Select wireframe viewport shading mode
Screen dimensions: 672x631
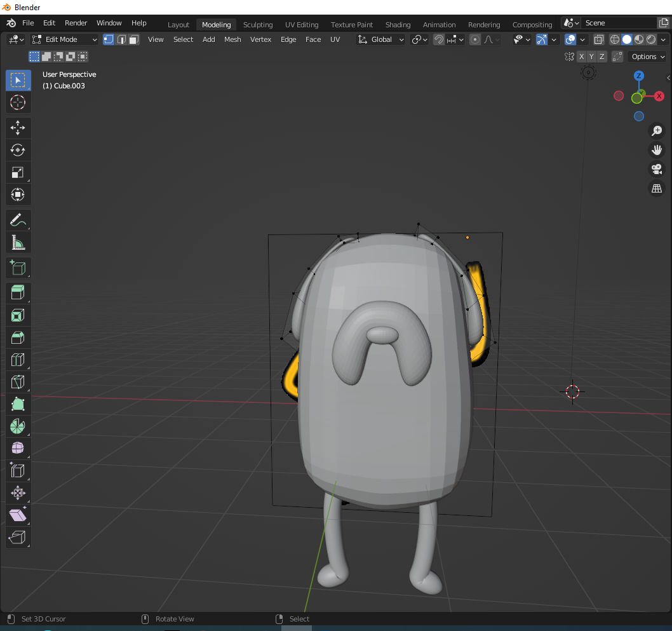615,40
